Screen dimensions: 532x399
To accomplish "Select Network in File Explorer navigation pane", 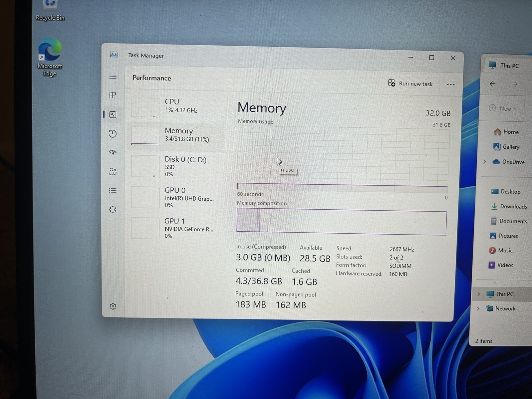I will 501,309.
